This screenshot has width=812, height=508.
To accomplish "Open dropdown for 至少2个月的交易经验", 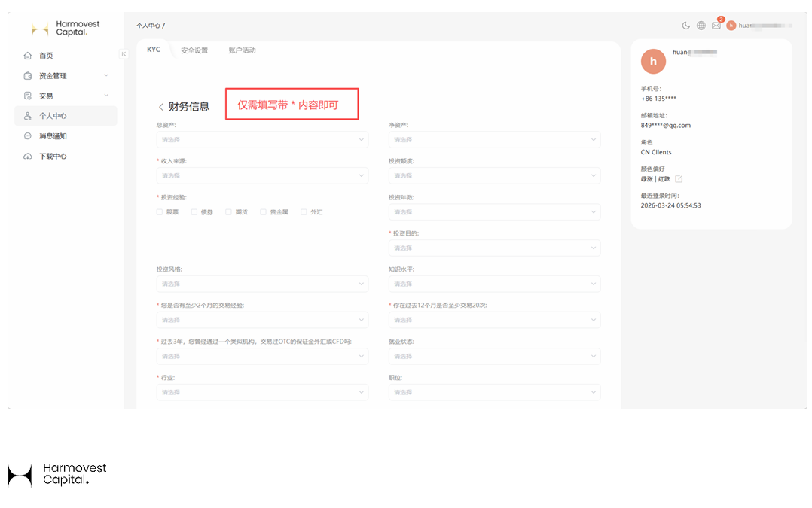I will [x=263, y=320].
